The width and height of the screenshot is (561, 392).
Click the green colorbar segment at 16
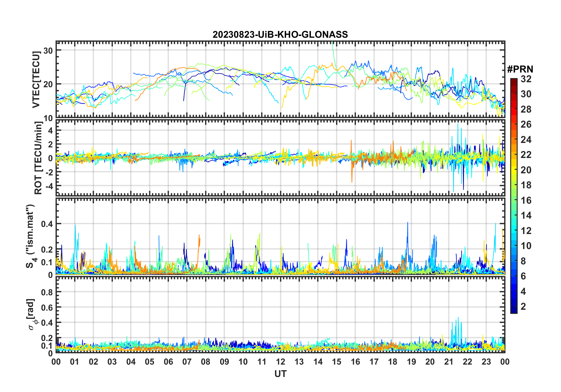tap(514, 200)
